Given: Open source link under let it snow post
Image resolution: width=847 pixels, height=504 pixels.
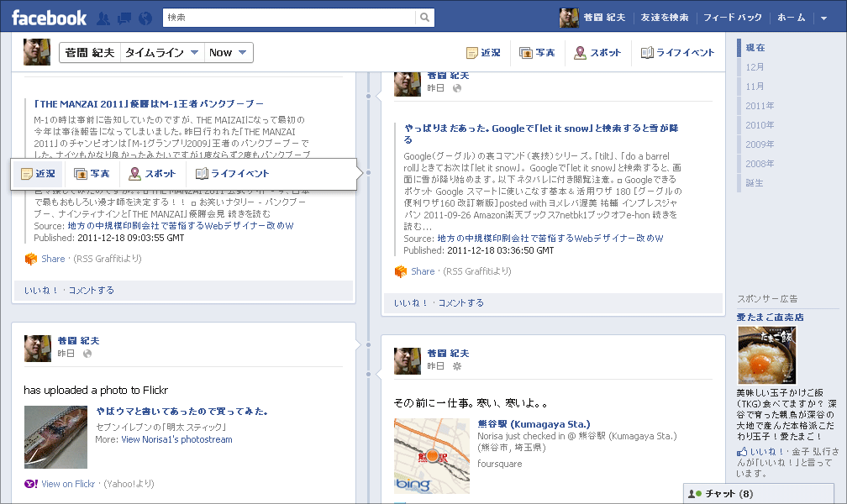Looking at the screenshot, I should (550, 239).
